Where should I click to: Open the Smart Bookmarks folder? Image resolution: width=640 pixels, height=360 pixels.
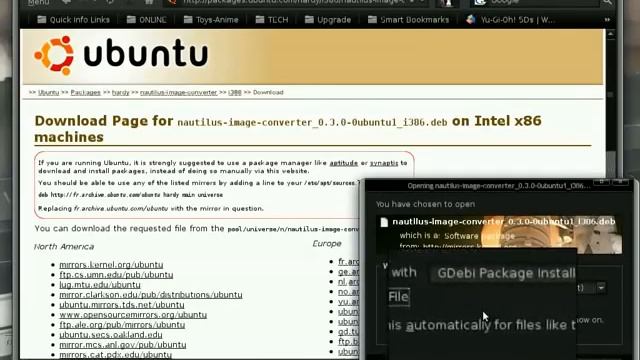(408, 20)
